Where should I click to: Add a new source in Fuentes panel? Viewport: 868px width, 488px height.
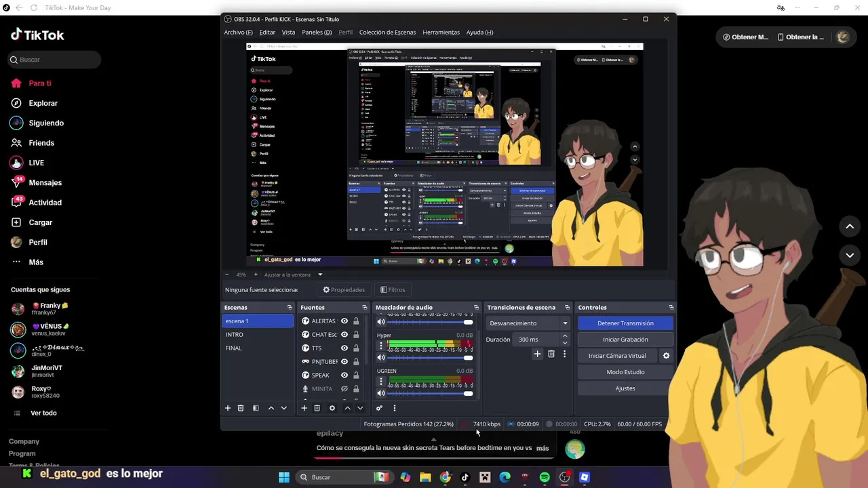click(x=305, y=408)
